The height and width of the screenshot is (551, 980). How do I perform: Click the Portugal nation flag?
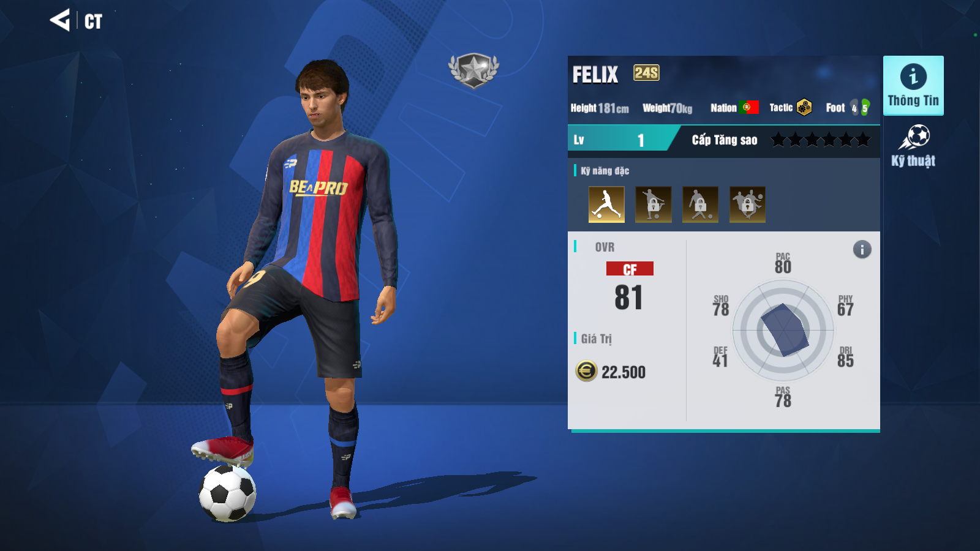(x=749, y=107)
